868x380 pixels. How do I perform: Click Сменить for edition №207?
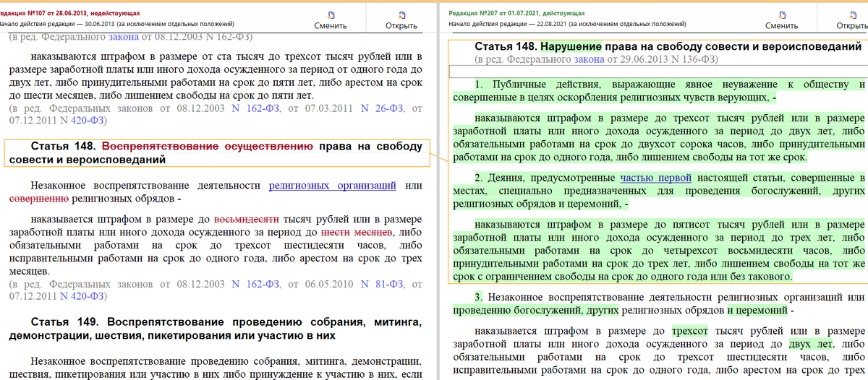781,20
